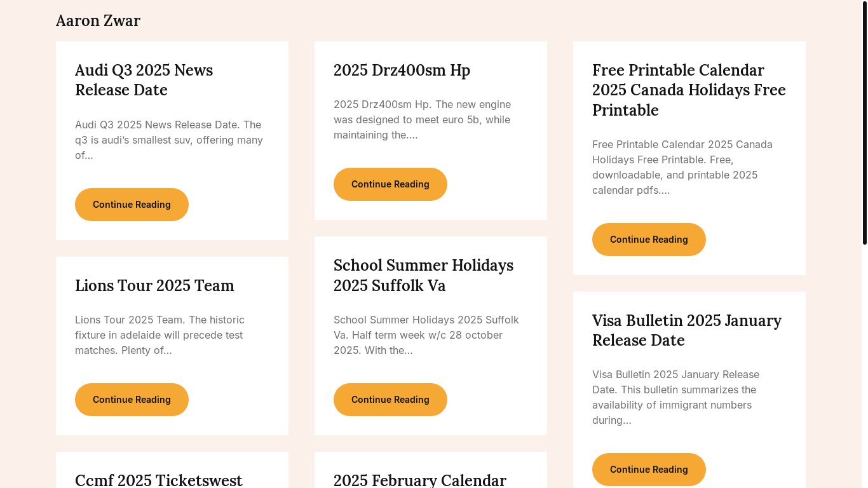Continue reading the Audi Q3 2025 post
The width and height of the screenshot is (868, 488).
pyautogui.click(x=132, y=205)
